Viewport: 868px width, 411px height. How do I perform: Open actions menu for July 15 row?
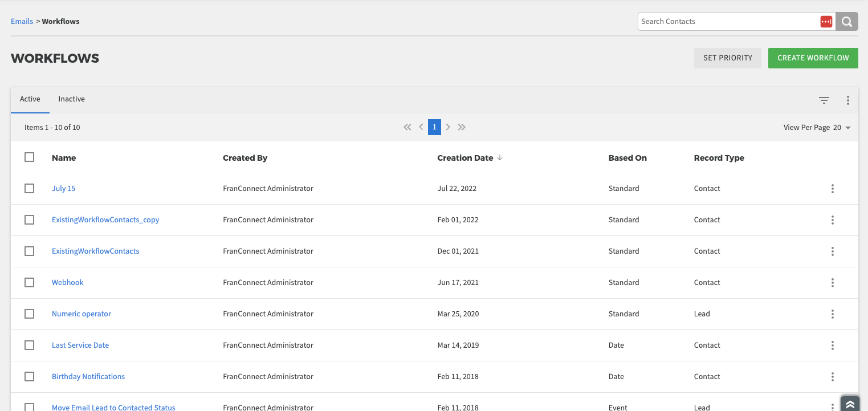click(x=833, y=189)
